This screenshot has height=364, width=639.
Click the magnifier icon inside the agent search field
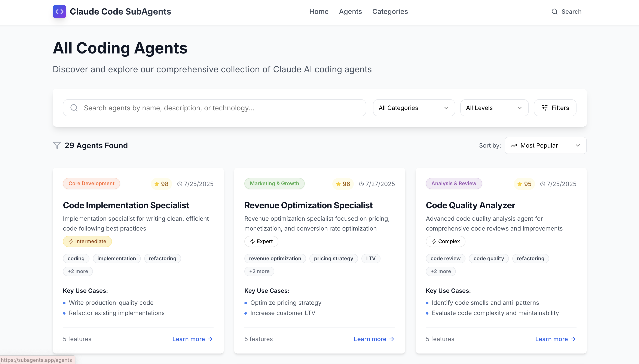[74, 108]
